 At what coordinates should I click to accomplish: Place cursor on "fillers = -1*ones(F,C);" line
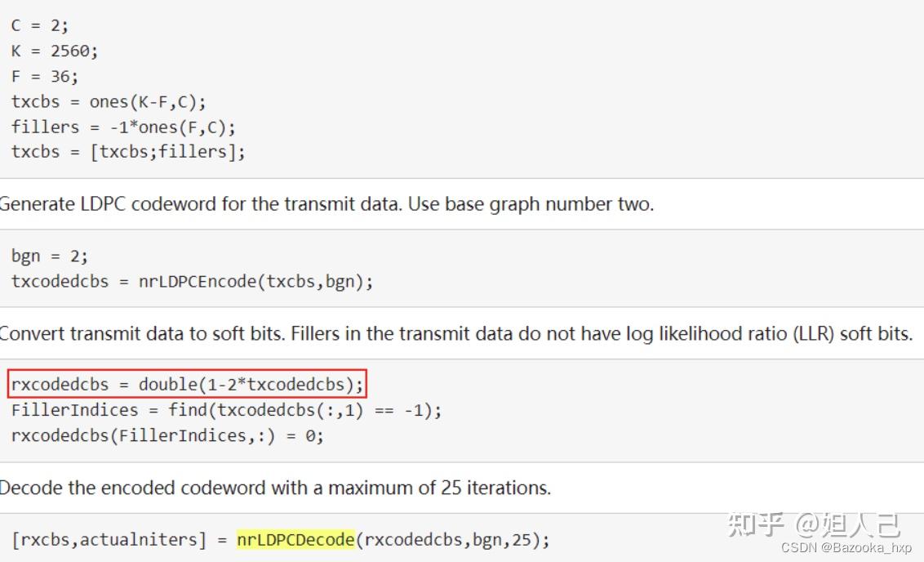tap(123, 127)
